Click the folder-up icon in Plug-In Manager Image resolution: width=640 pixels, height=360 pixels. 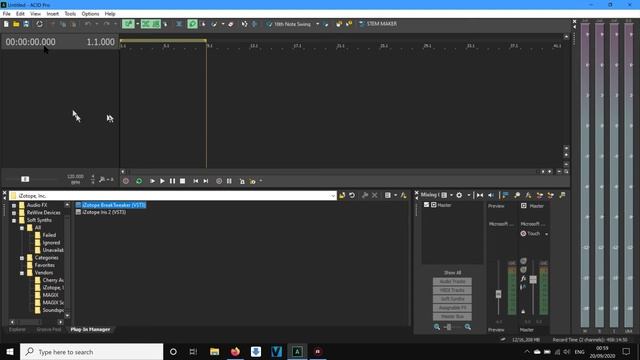click(342, 196)
